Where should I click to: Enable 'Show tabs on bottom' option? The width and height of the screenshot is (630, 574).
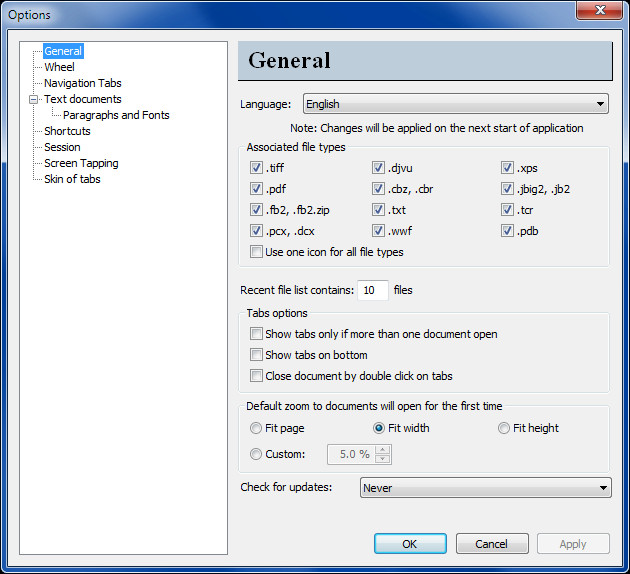click(257, 355)
